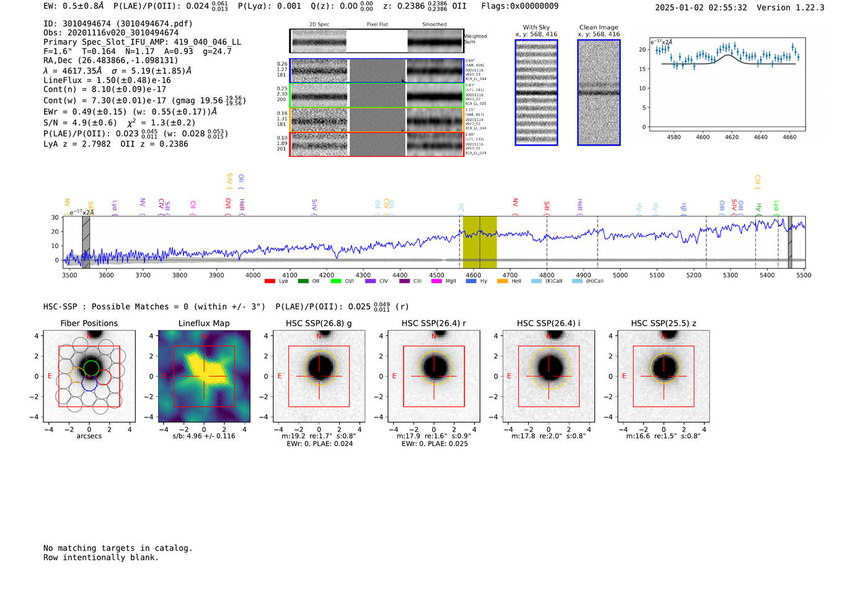This screenshot has height=591, width=868.
Task: Click the orange circle fiber in Fiber Positions
Action: point(77,375)
